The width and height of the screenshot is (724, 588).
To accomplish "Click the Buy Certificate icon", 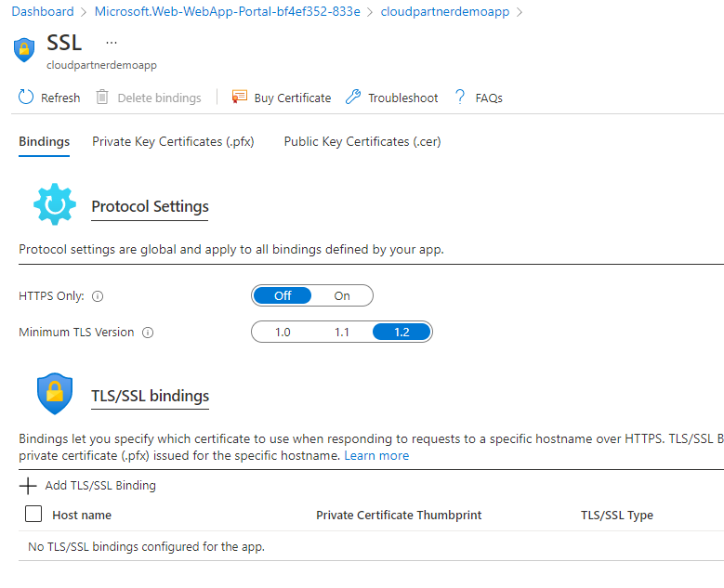I will point(240,98).
